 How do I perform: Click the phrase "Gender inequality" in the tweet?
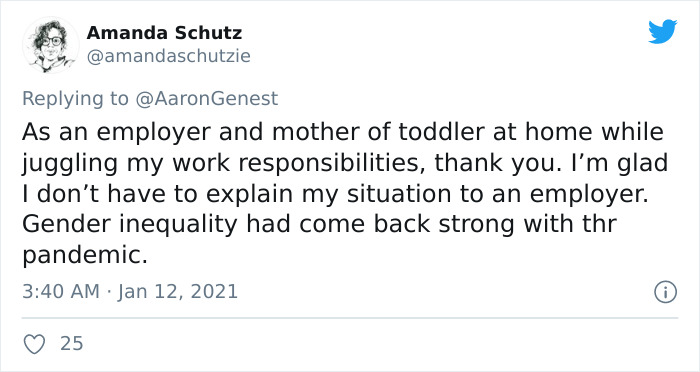pos(129,225)
